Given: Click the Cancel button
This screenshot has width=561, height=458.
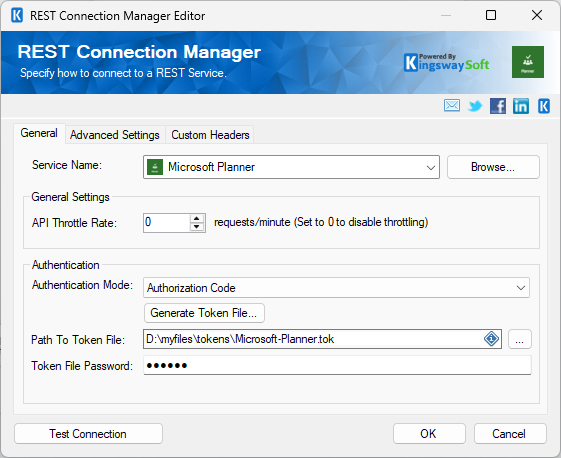Looking at the screenshot, I should point(510,434).
